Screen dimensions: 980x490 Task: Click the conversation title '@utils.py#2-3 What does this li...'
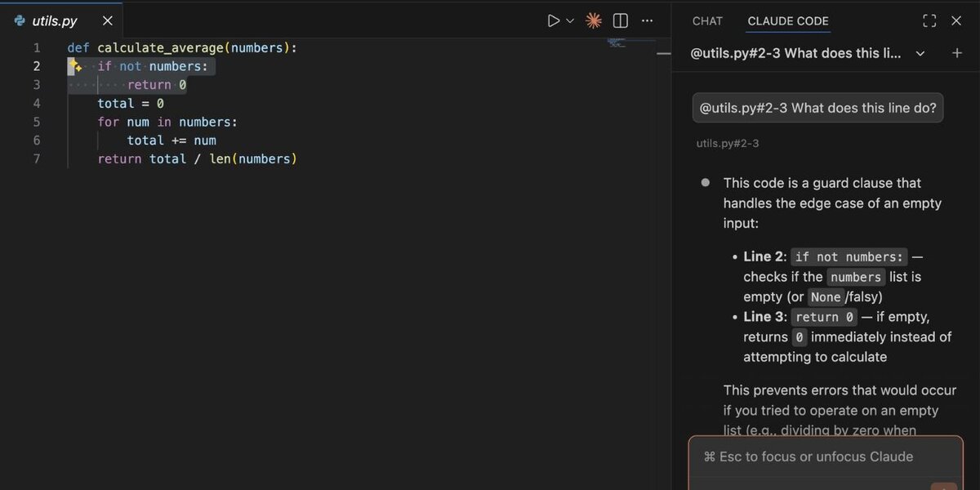tap(796, 53)
